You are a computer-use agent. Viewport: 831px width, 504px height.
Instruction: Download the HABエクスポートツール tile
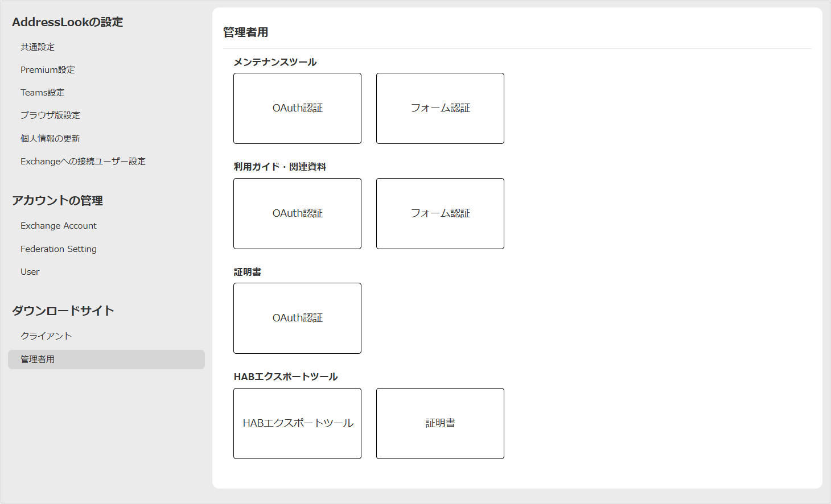click(297, 423)
